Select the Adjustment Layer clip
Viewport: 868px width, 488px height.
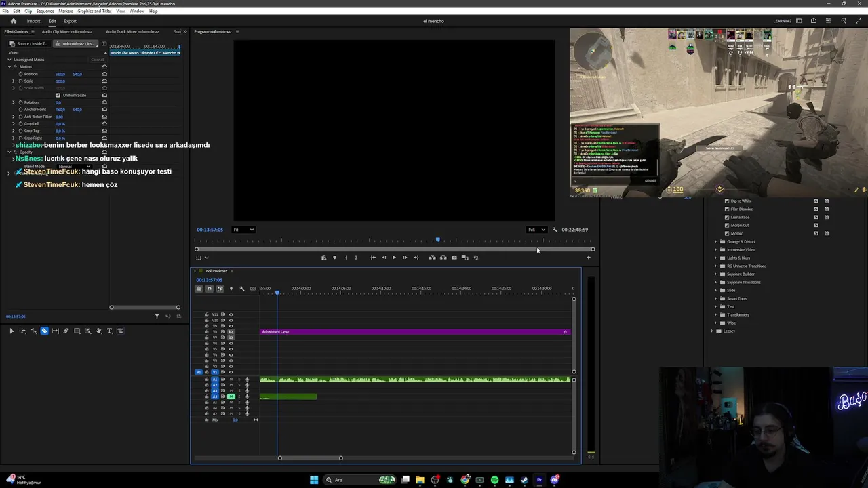(415, 331)
